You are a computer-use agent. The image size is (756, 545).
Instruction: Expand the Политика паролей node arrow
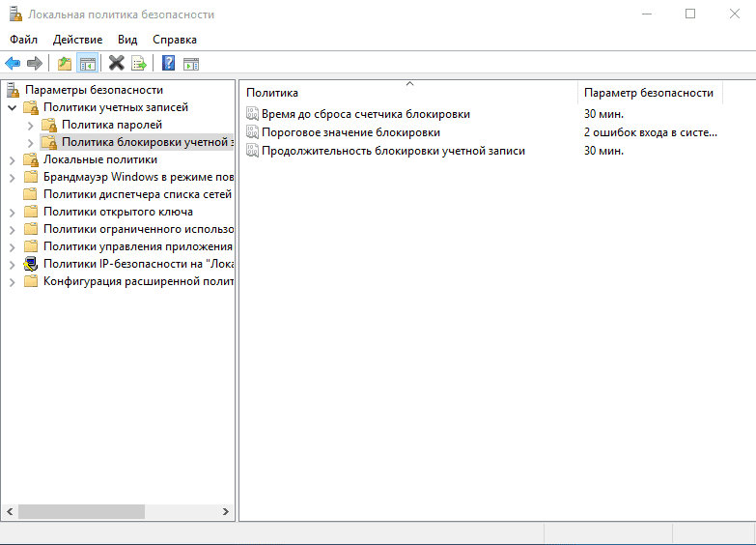click(x=31, y=125)
